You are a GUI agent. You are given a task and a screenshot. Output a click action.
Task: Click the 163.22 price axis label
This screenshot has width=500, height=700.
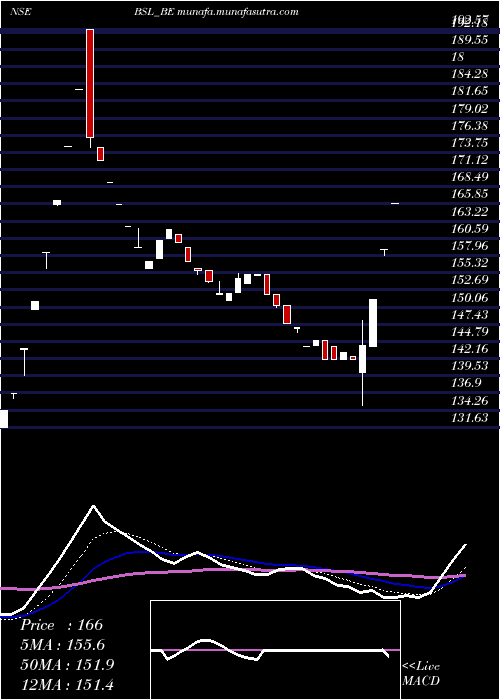pyautogui.click(x=469, y=212)
